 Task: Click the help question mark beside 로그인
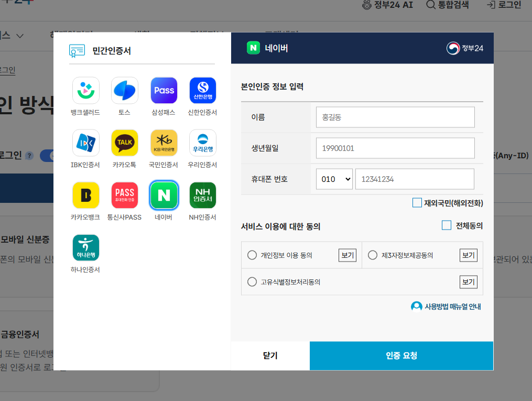pyautogui.click(x=29, y=156)
